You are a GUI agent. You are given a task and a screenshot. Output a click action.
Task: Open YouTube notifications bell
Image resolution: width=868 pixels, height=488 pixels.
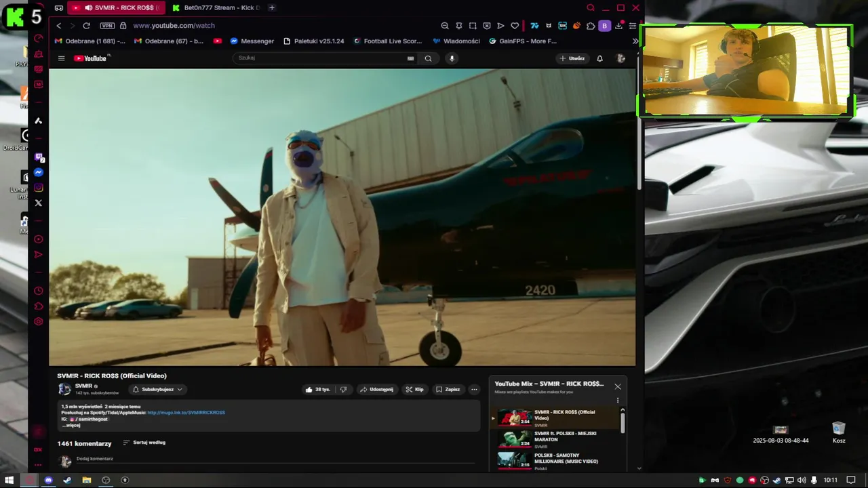point(599,58)
